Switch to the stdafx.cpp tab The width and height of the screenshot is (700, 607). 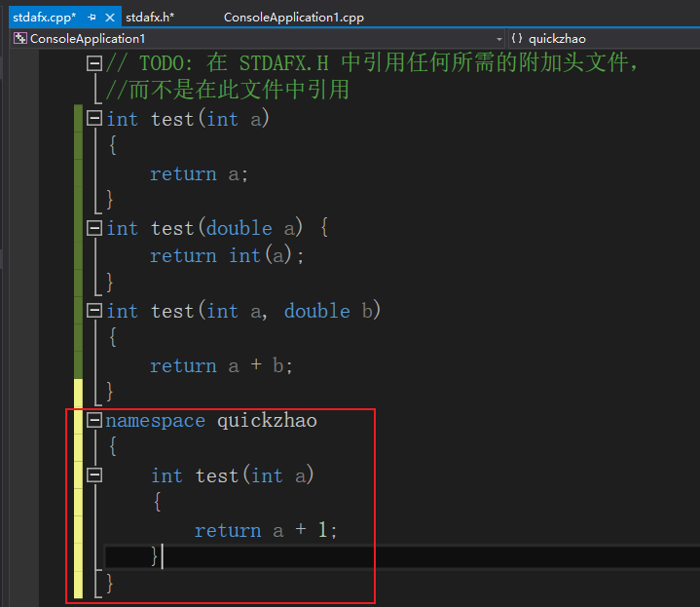click(x=44, y=18)
